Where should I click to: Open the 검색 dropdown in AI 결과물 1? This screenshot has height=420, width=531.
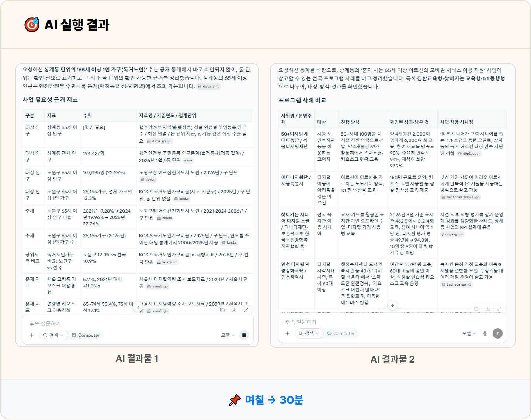[53, 335]
